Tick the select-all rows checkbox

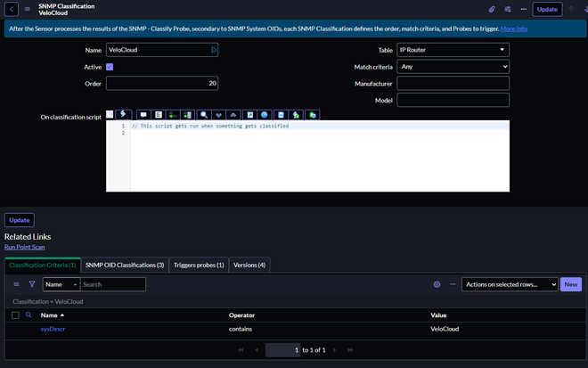click(15, 315)
